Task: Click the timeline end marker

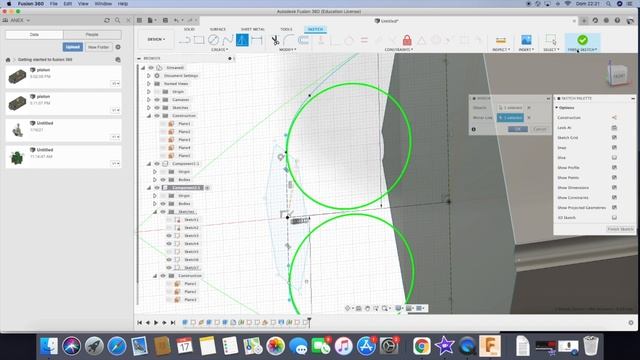Action: [x=309, y=322]
